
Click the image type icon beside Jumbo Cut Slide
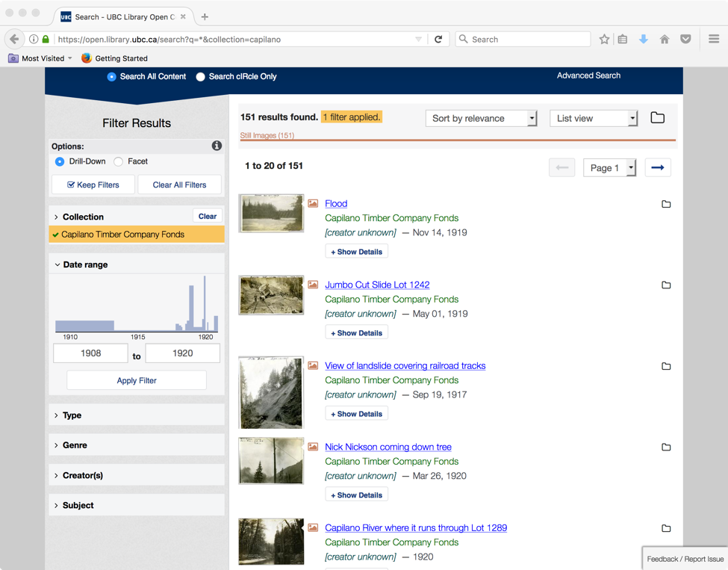(313, 285)
